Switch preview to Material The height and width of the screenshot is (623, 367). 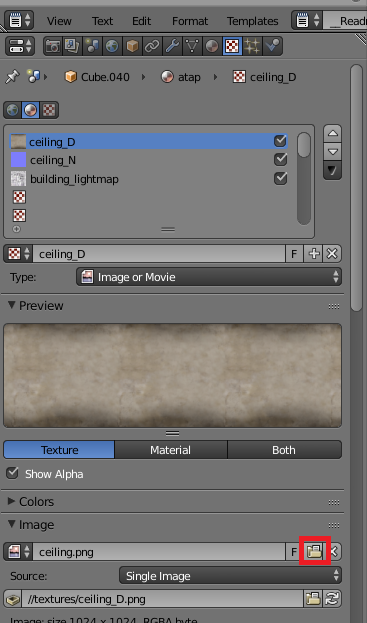click(171, 450)
